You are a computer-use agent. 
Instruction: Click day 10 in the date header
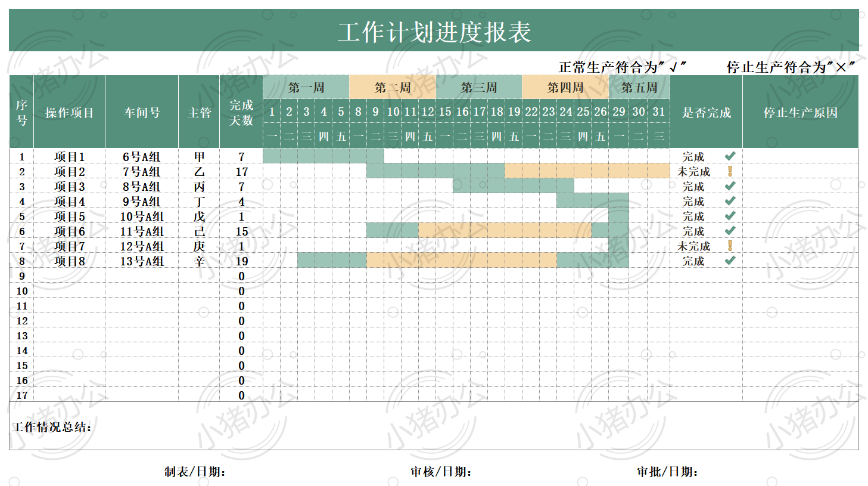pyautogui.click(x=393, y=112)
